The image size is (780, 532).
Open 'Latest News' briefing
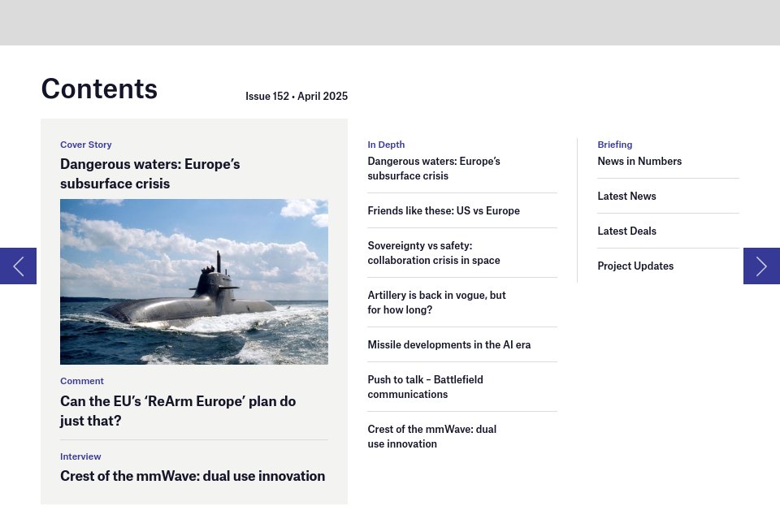pyautogui.click(x=626, y=196)
